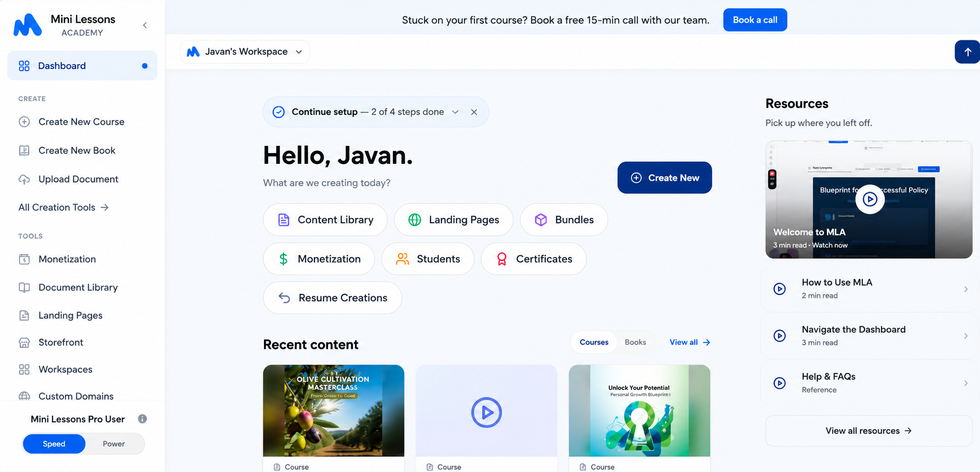
Task: Expand the Continue setup steps chevron
Action: [x=455, y=112]
